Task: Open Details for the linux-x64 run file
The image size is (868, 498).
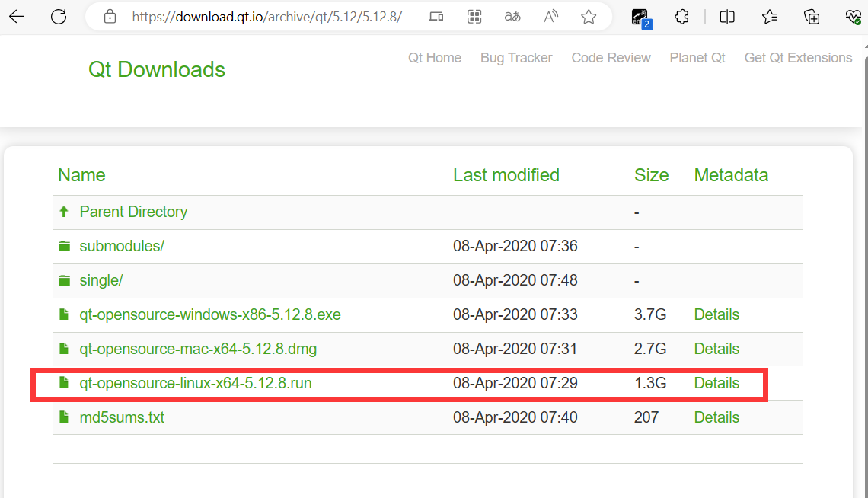Action: click(716, 383)
